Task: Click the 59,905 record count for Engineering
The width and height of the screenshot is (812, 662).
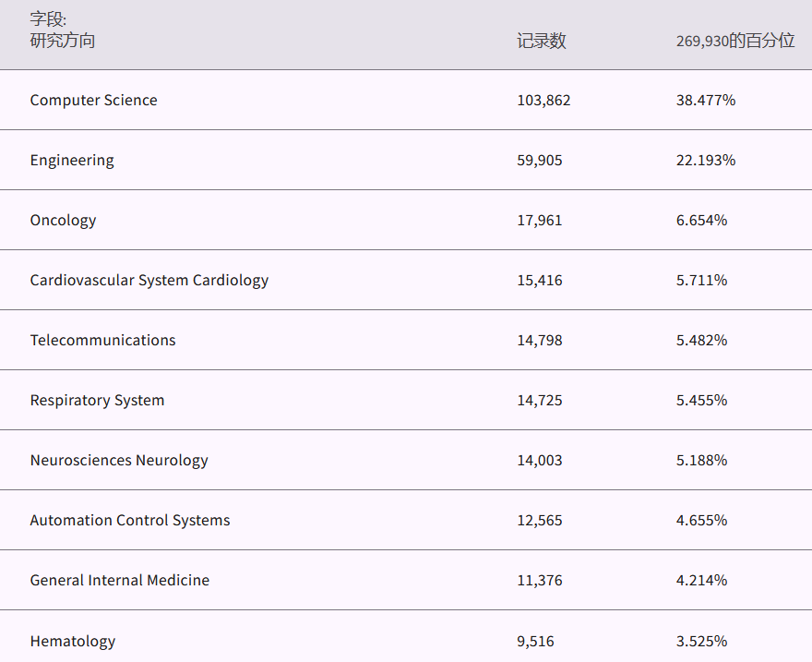Action: click(x=540, y=160)
